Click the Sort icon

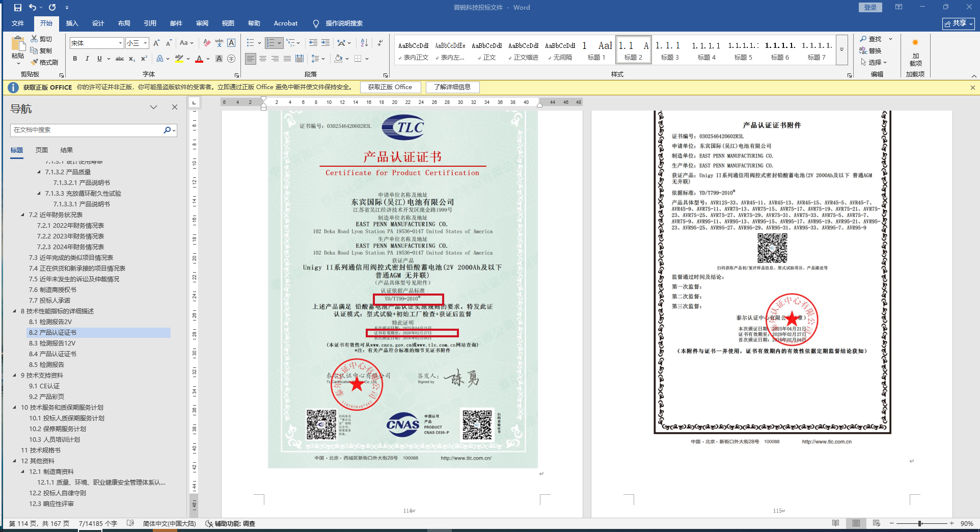pos(364,43)
